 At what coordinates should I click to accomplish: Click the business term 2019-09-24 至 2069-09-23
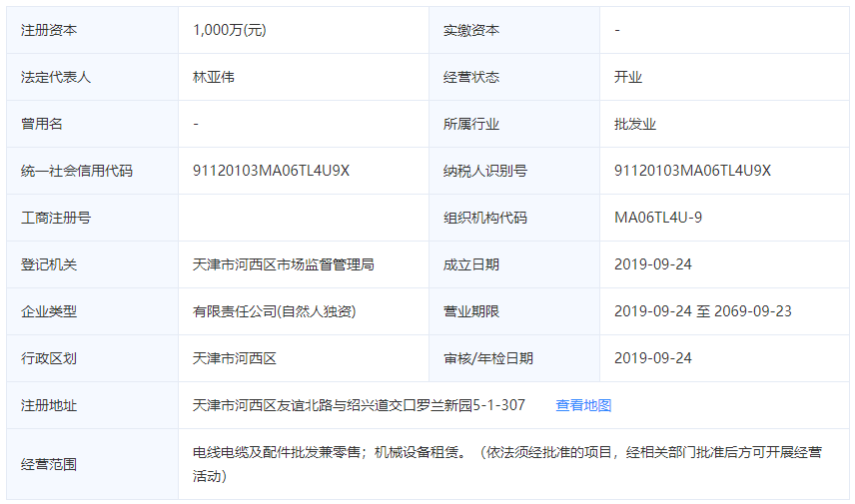702,311
